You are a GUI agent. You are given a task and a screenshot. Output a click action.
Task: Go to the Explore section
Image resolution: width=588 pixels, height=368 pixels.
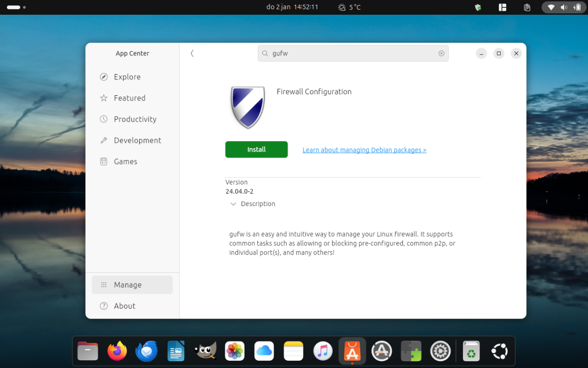127,77
